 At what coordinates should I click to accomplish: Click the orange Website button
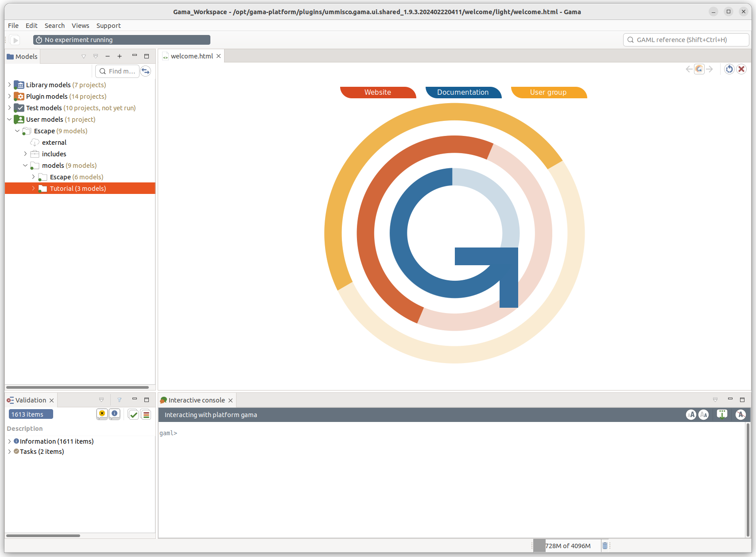click(x=377, y=92)
